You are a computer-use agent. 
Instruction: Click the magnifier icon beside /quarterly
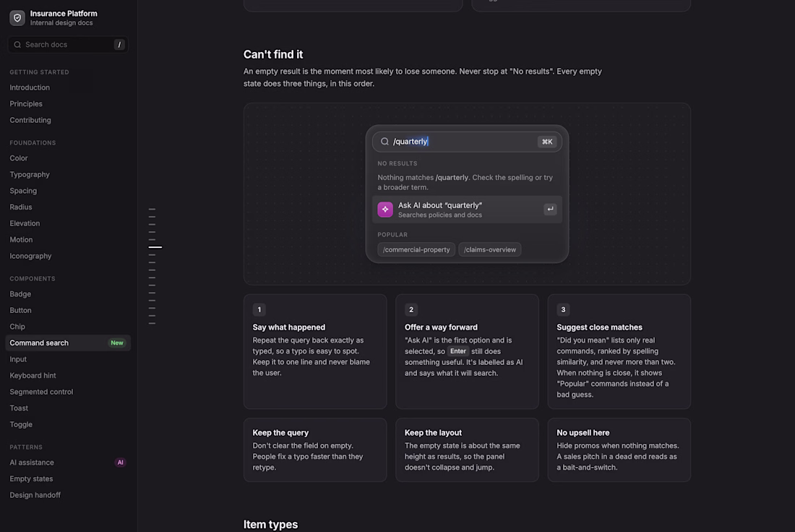[x=384, y=142]
